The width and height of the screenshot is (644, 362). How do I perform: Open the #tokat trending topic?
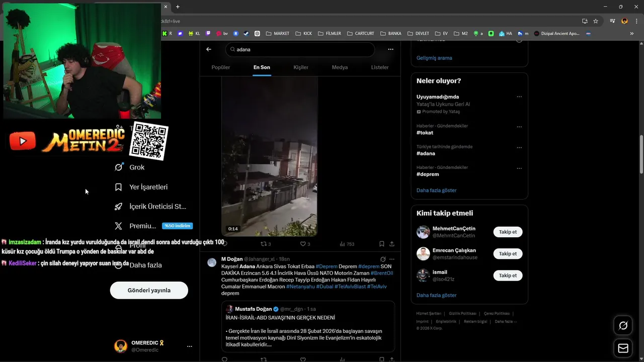click(x=425, y=133)
